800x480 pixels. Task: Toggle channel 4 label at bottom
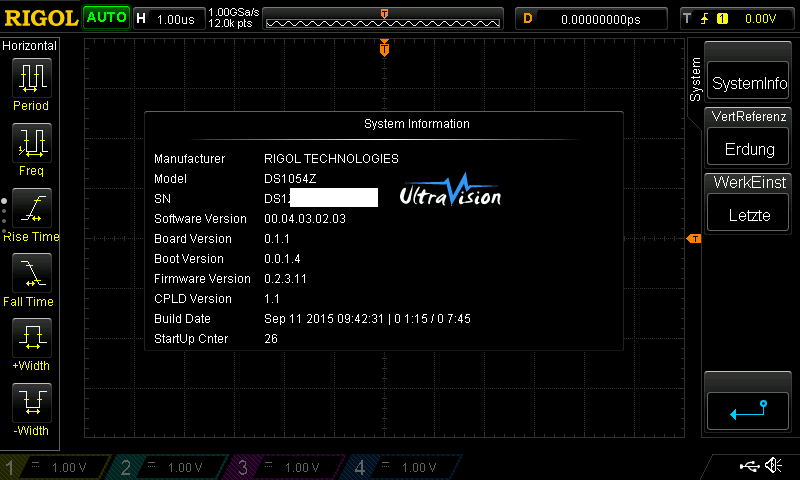point(360,467)
